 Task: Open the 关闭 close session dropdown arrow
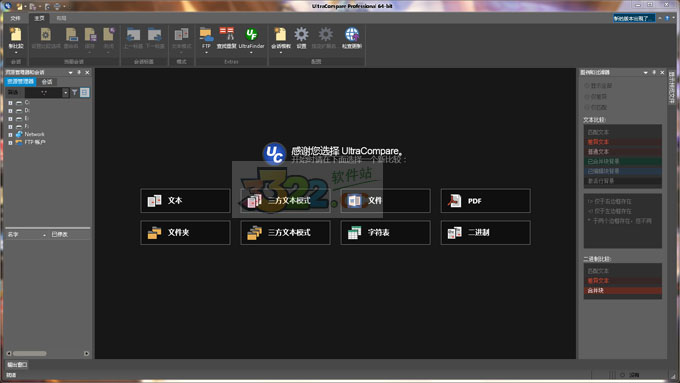(x=108, y=53)
